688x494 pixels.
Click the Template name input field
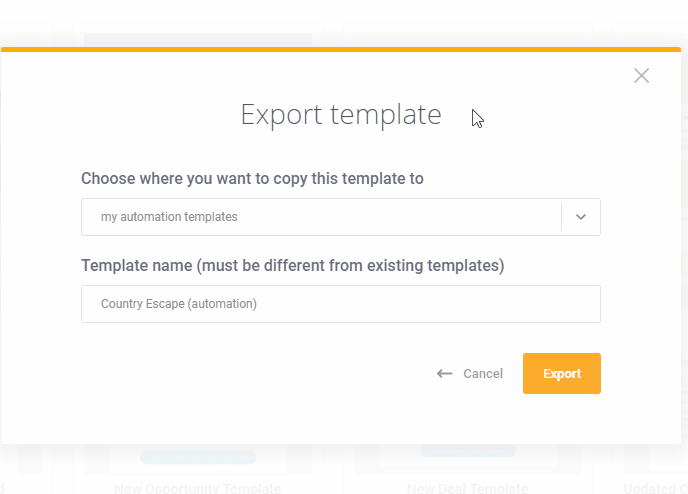pyautogui.click(x=340, y=304)
